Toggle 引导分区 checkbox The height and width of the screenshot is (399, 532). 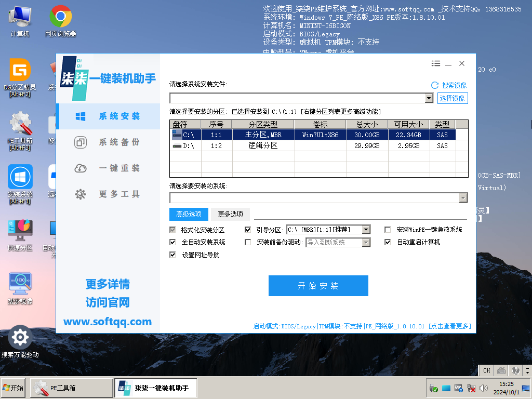(248, 230)
